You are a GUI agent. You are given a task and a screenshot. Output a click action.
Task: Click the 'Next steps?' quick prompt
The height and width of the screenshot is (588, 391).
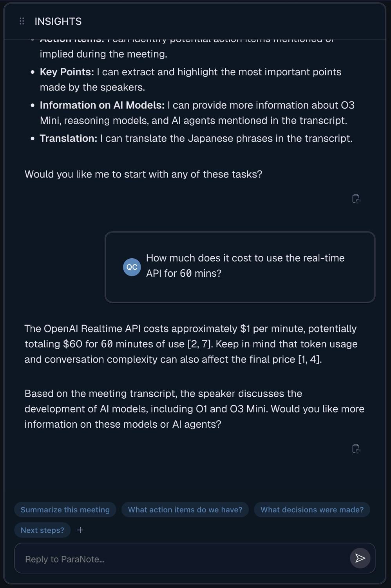tap(42, 530)
